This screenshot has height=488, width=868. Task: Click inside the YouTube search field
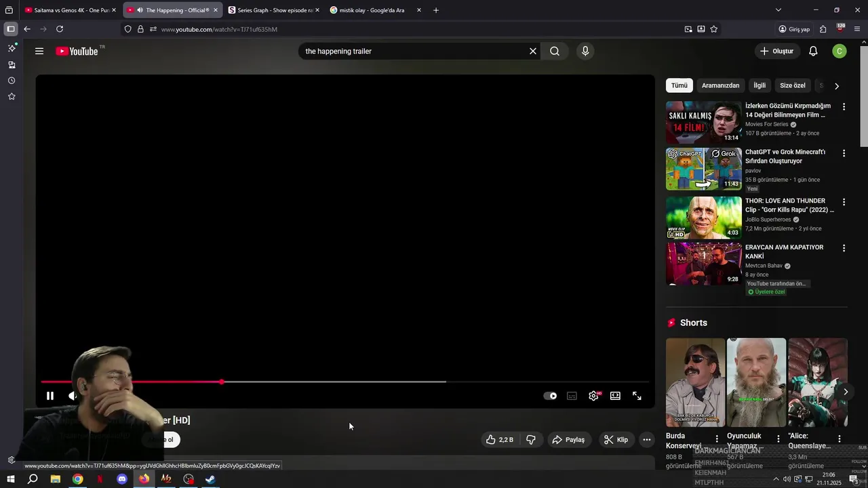point(414,51)
